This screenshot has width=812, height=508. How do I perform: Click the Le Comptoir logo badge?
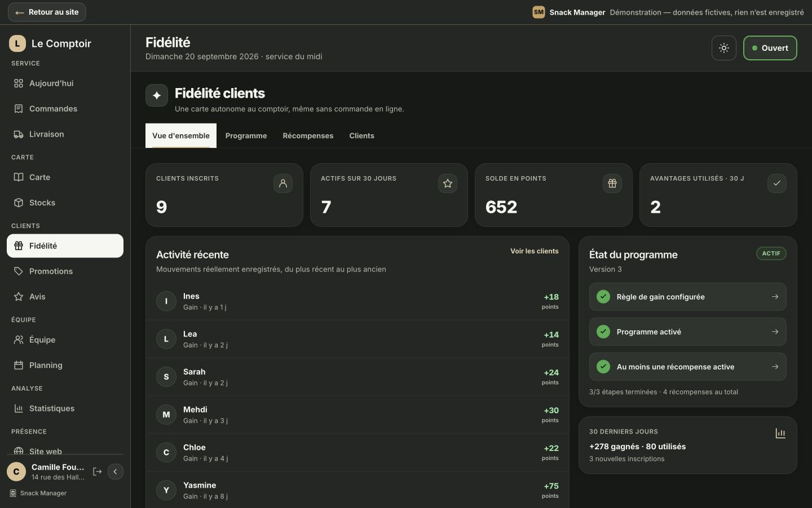coord(17,43)
